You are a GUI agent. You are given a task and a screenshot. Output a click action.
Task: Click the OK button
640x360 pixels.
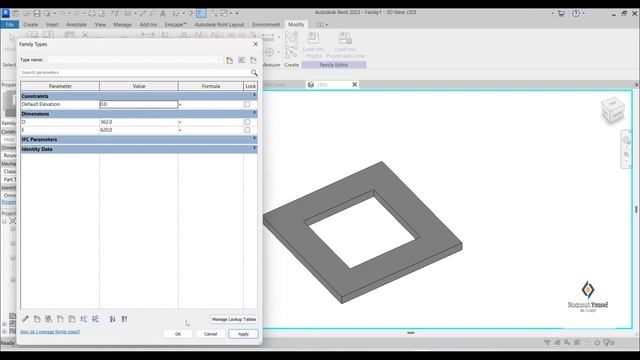[178, 334]
